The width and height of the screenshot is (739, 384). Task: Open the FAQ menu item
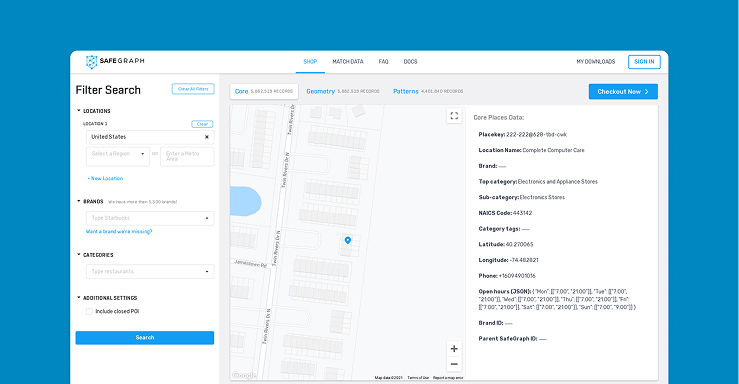click(x=383, y=62)
